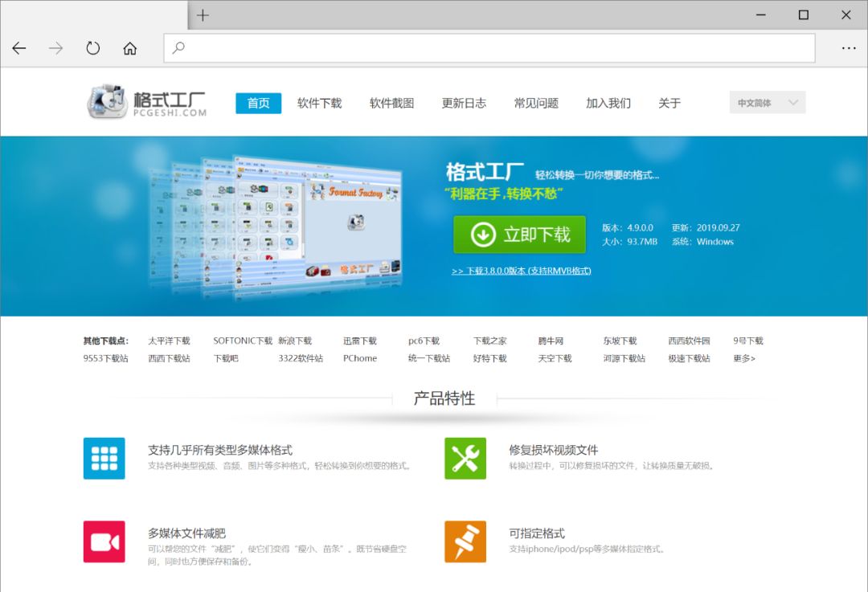Open the 关于 menu item
The height and width of the screenshot is (592, 868).
pyautogui.click(x=669, y=103)
